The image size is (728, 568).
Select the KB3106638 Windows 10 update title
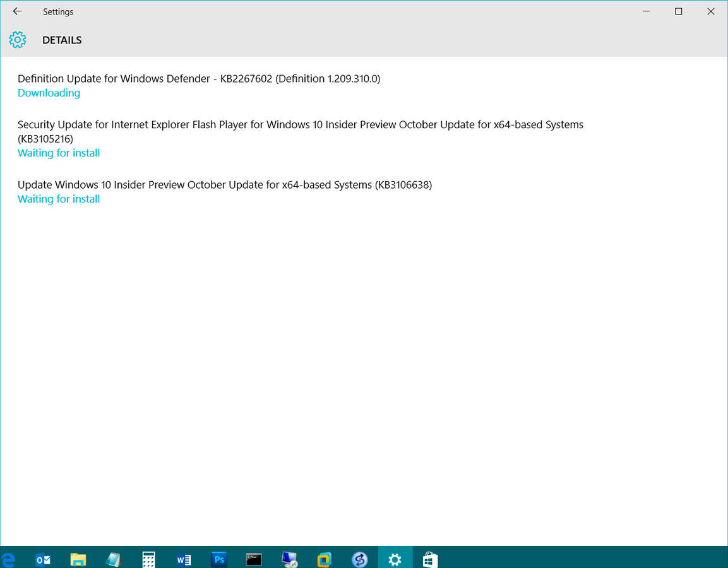point(225,185)
